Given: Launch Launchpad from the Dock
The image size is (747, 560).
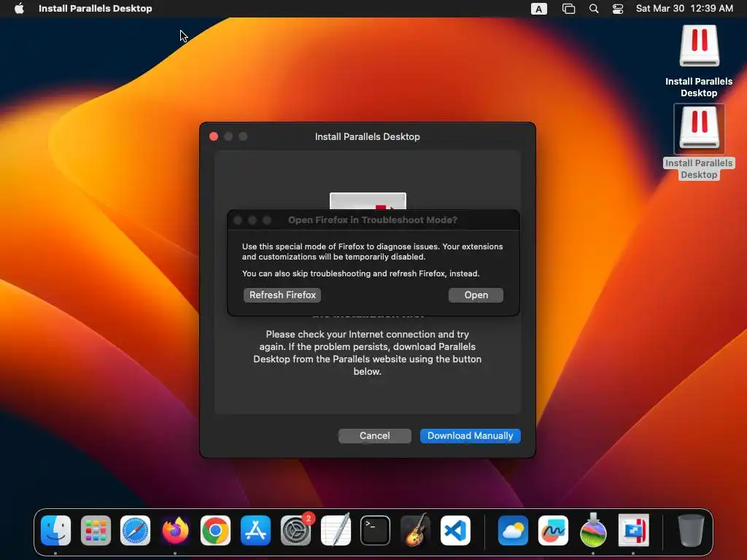Looking at the screenshot, I should pyautogui.click(x=96, y=530).
